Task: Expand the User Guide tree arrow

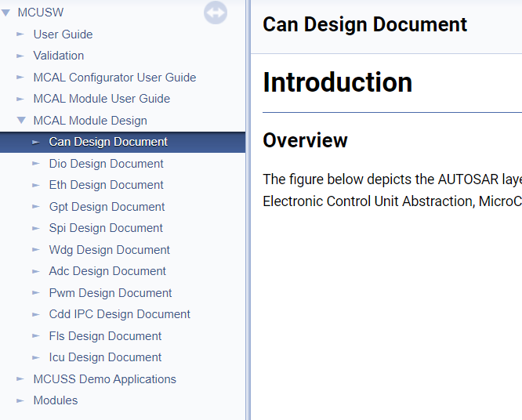Action: 20,34
